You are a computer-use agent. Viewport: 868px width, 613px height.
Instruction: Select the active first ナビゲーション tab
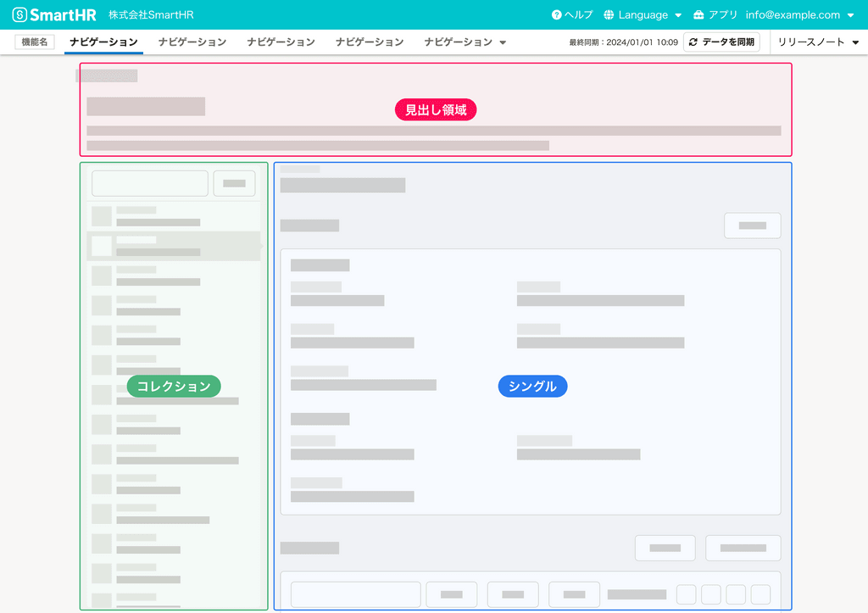(x=103, y=41)
